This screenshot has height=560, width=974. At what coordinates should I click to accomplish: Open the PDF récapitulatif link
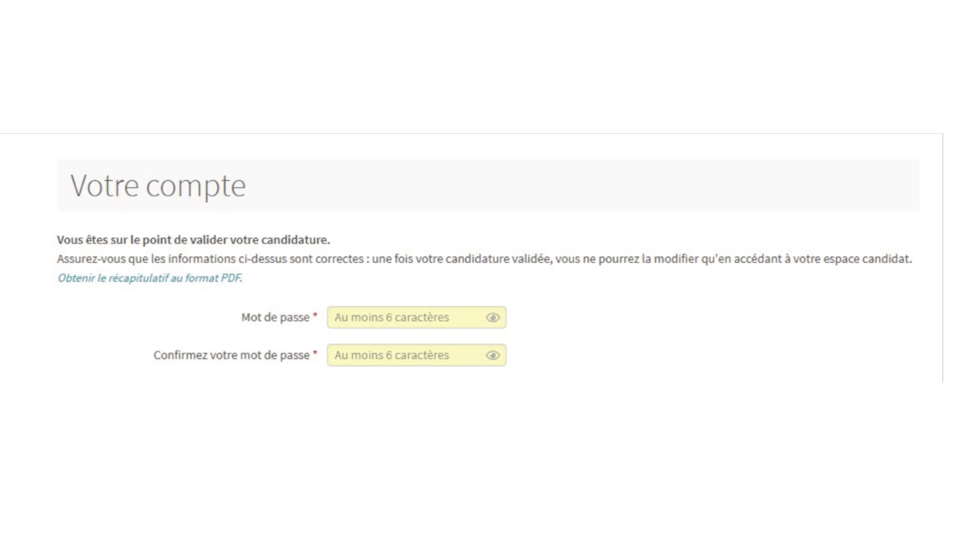click(x=150, y=278)
